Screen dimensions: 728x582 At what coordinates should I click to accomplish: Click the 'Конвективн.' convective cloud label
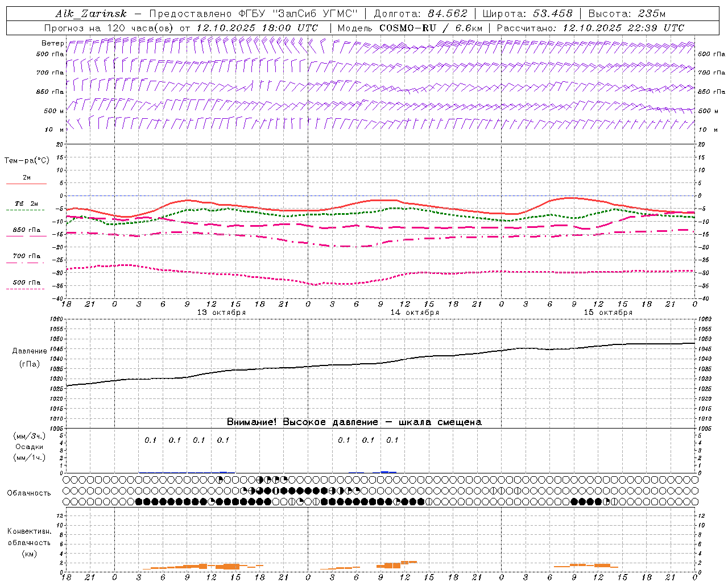(x=29, y=531)
